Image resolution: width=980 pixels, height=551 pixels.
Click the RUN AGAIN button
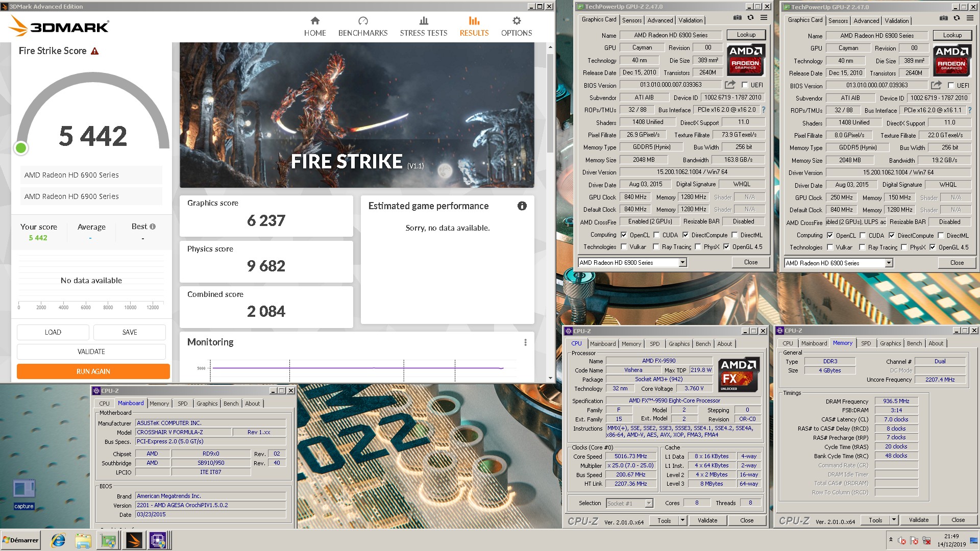93,371
